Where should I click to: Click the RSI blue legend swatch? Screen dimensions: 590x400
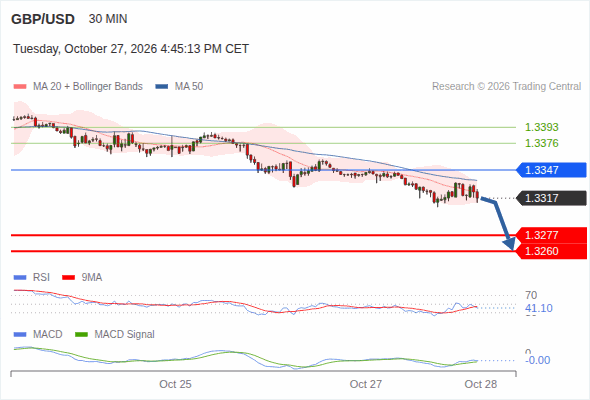coord(20,278)
